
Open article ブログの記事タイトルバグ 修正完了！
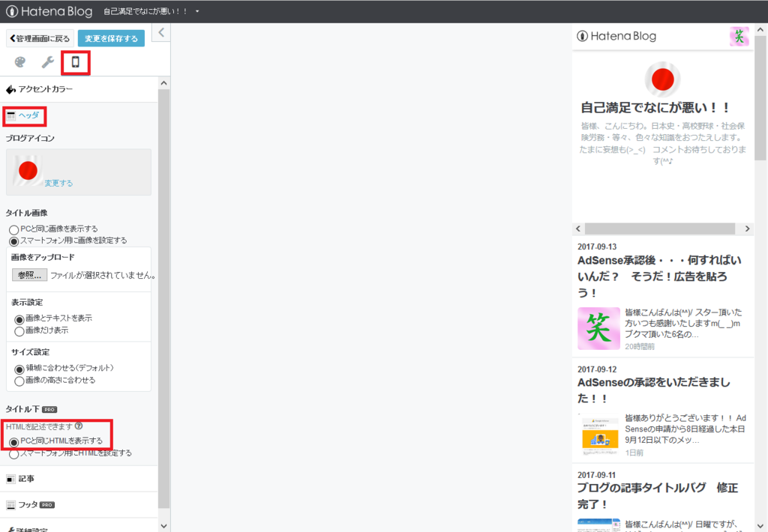point(657,496)
